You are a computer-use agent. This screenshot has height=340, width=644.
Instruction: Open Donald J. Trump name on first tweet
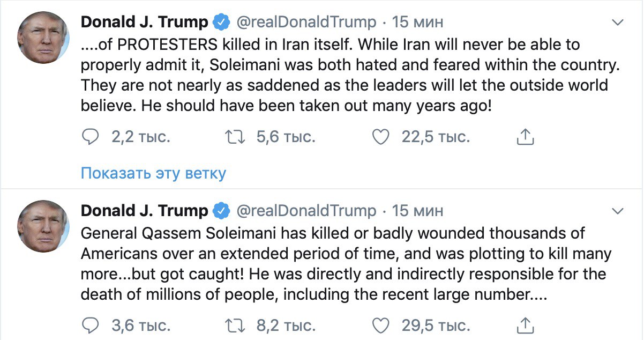[x=144, y=23]
